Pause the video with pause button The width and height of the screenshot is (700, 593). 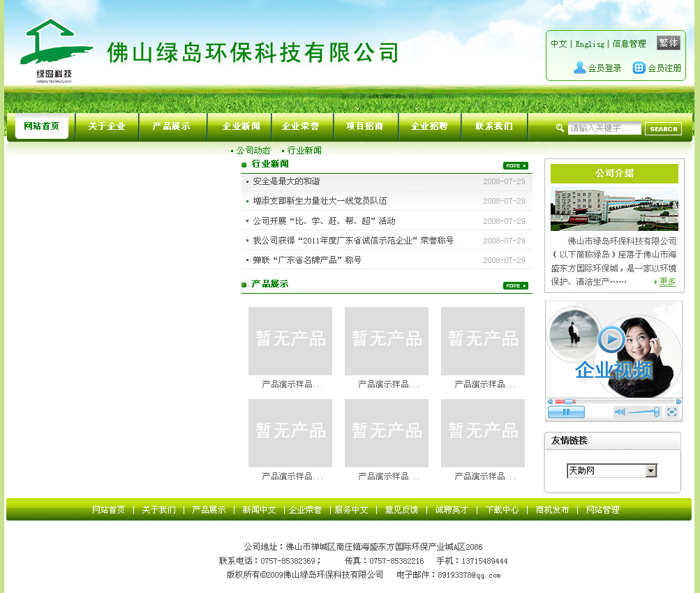point(566,412)
